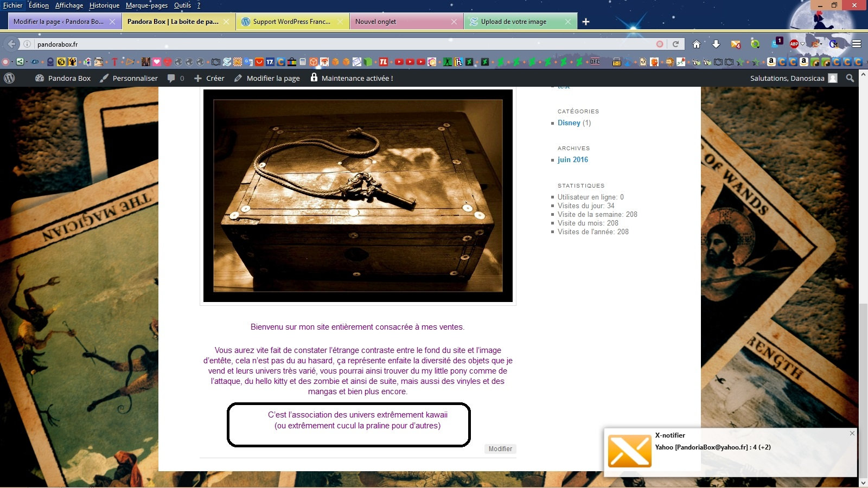This screenshot has width=868, height=488.
Task: Switch to Modifier la page tab
Action: click(x=65, y=22)
